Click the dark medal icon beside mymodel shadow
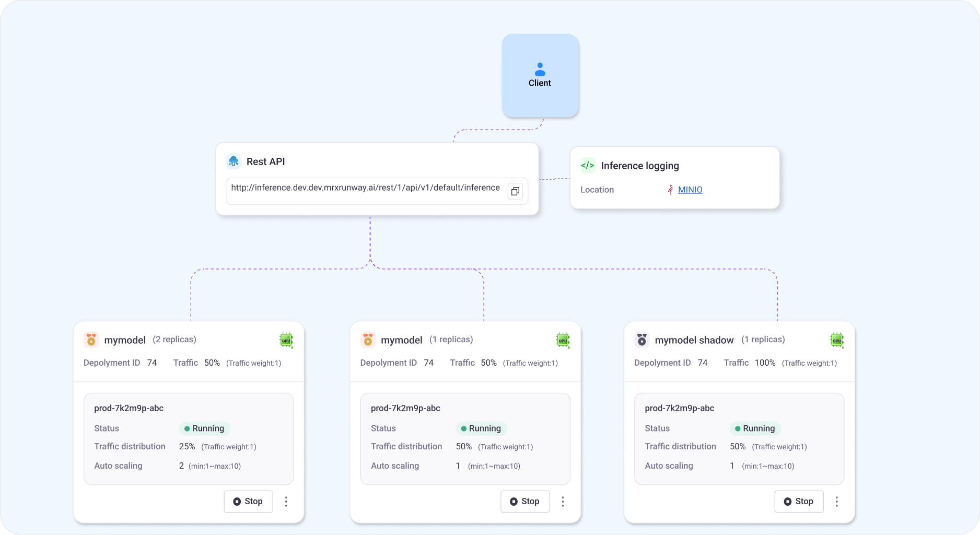 (641, 340)
